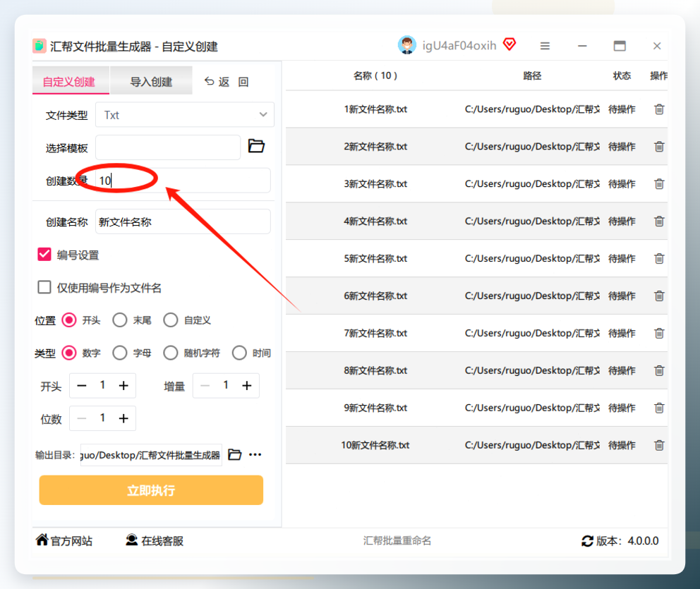This screenshot has height=589, width=700.
Task: Select position 开头 radio button
Action: click(69, 320)
